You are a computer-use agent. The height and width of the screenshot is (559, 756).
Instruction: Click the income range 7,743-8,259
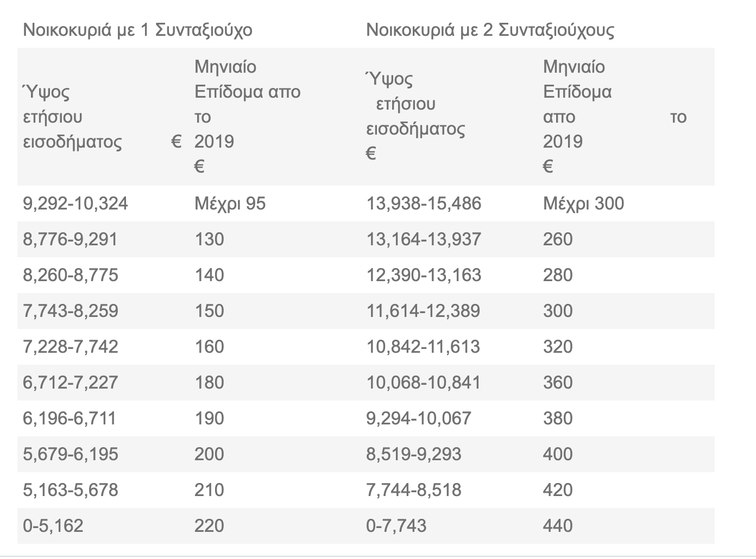(x=70, y=311)
